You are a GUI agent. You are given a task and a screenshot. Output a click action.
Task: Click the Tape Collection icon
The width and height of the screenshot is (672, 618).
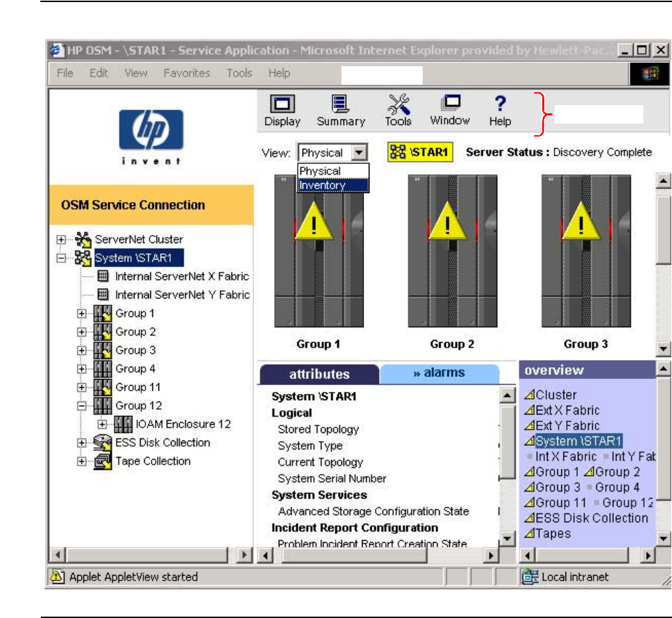(103, 462)
